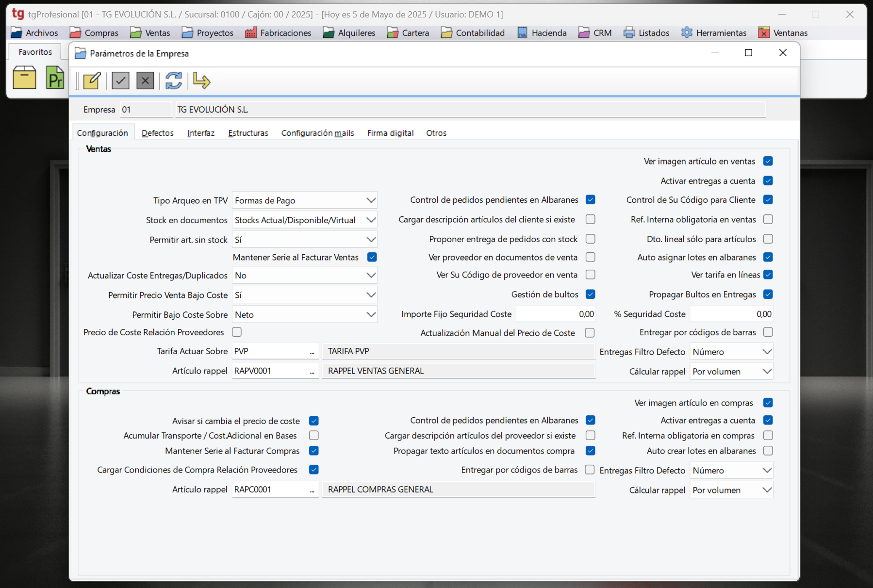Open the Ventanas menu
873x588 pixels.
tap(783, 33)
